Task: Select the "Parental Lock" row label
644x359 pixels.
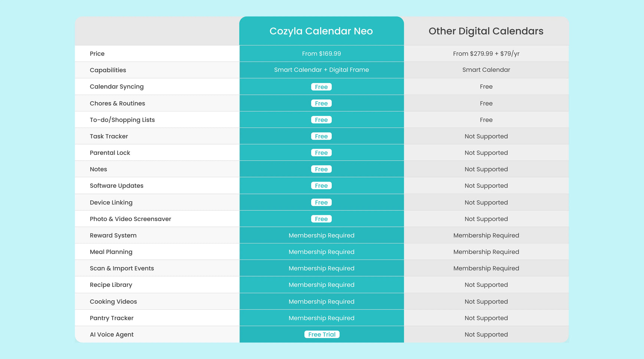Action: point(110,153)
